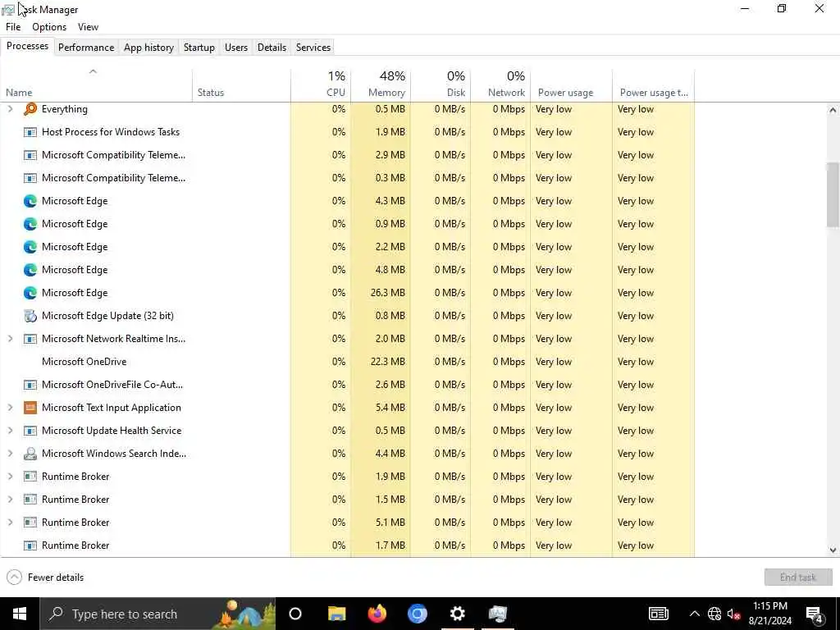Launch Firefox from the taskbar
The height and width of the screenshot is (630, 840).
(x=377, y=614)
